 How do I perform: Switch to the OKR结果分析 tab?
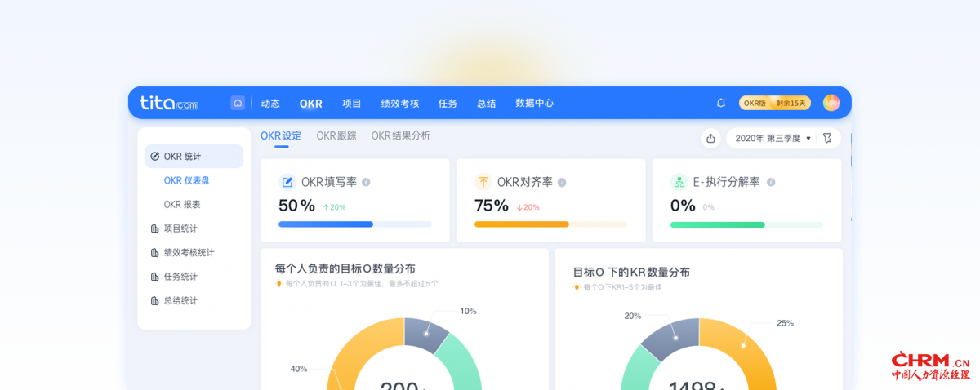401,136
